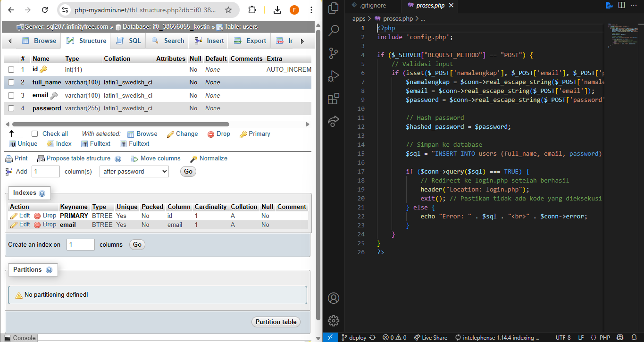Click the Database breadcrumb link
This screenshot has width=644, height=342.
[x=162, y=27]
